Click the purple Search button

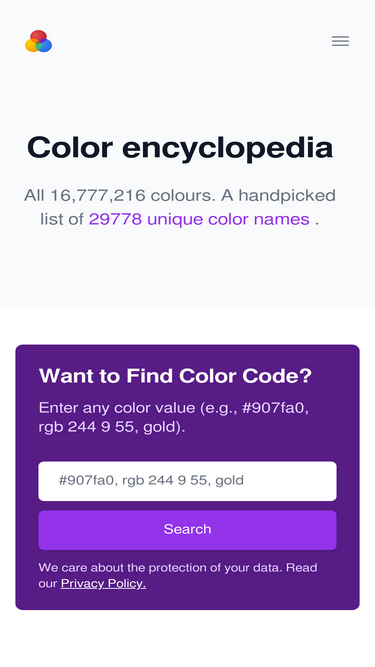188,530
